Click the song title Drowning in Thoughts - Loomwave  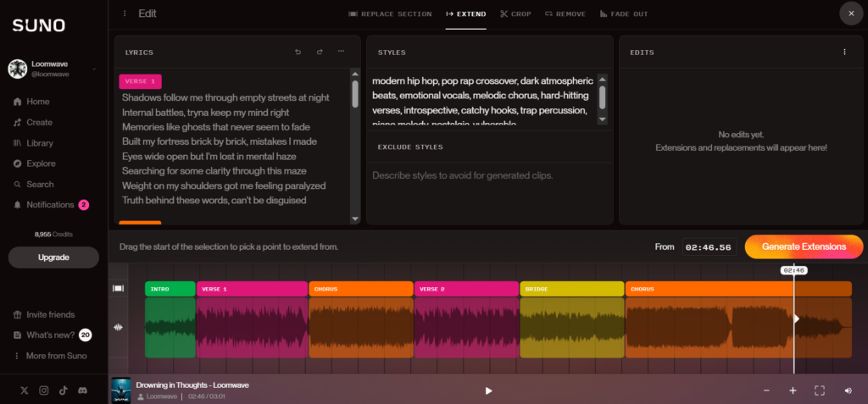[193, 385]
